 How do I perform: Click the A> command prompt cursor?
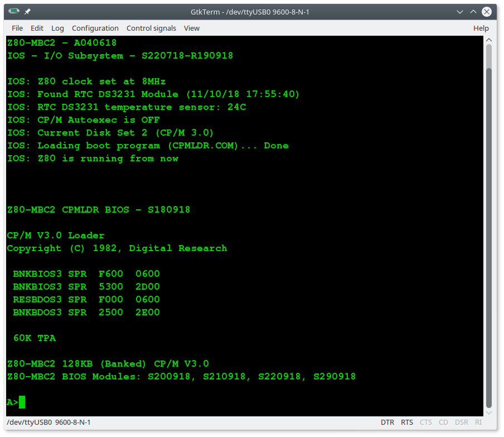22,402
